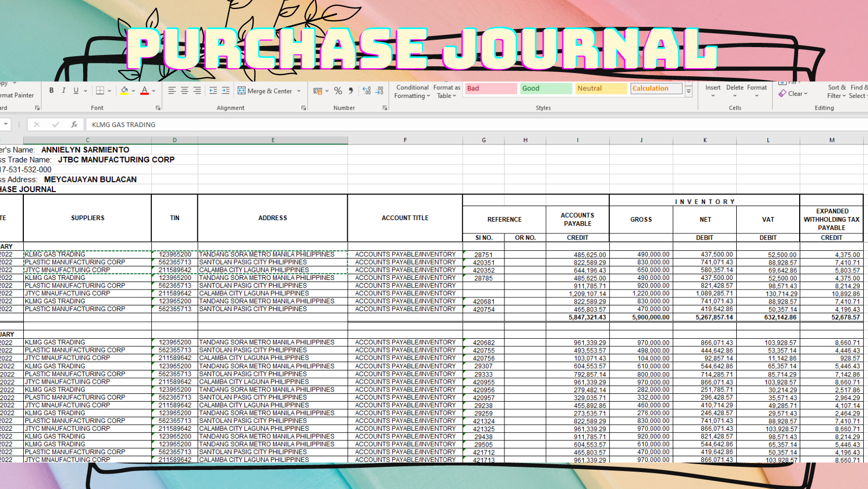The height and width of the screenshot is (489, 868).
Task: Decrease indent
Action: (x=213, y=90)
